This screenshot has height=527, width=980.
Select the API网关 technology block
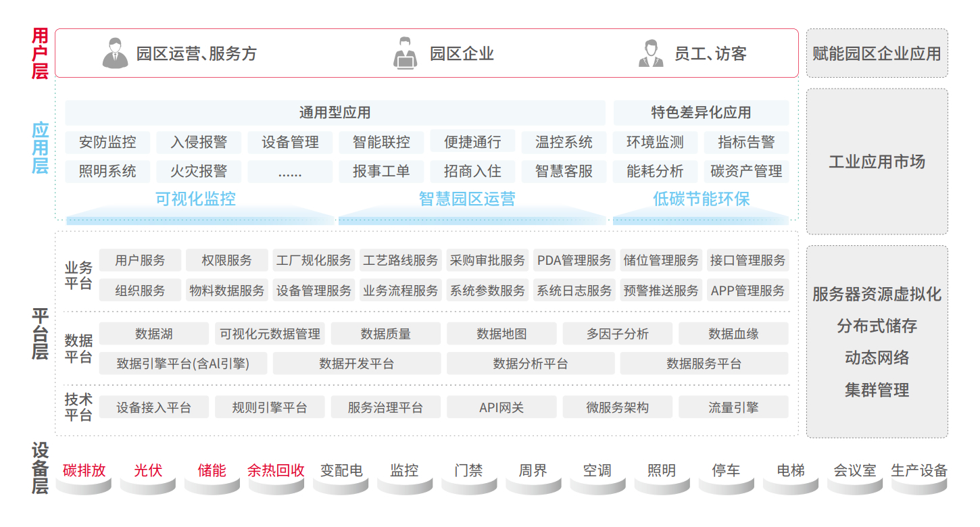pos(501,407)
